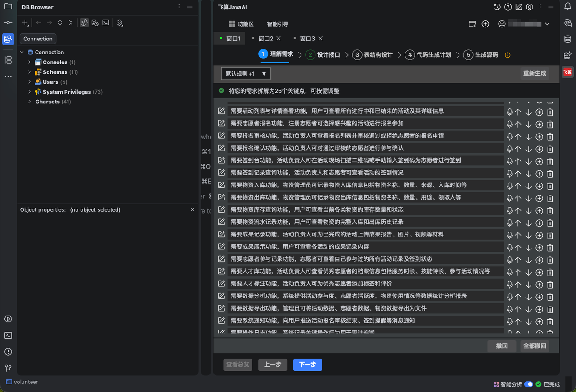Expand the Schemas node
Image resolution: width=576 pixels, height=392 pixels.
pos(30,72)
